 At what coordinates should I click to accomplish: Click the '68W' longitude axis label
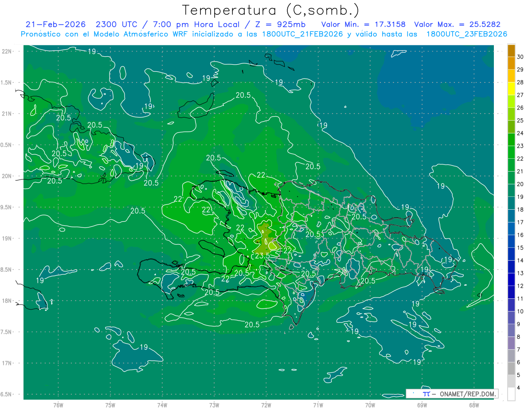(473, 405)
